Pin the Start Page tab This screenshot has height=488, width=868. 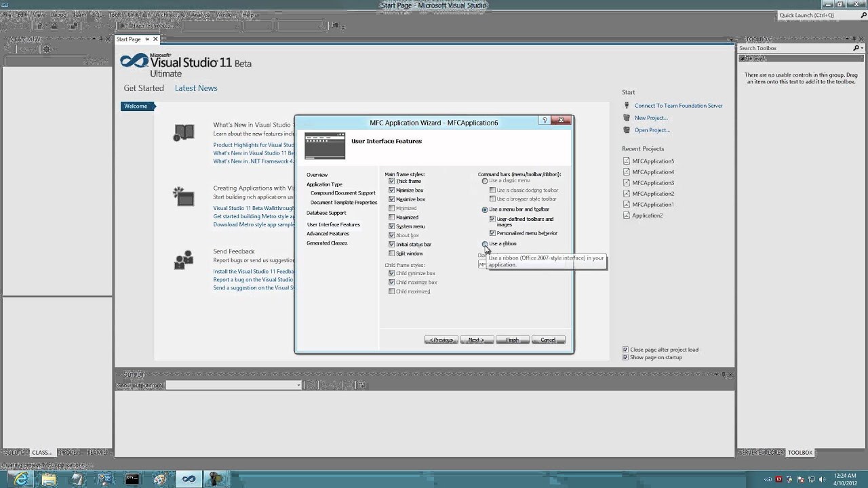point(146,39)
